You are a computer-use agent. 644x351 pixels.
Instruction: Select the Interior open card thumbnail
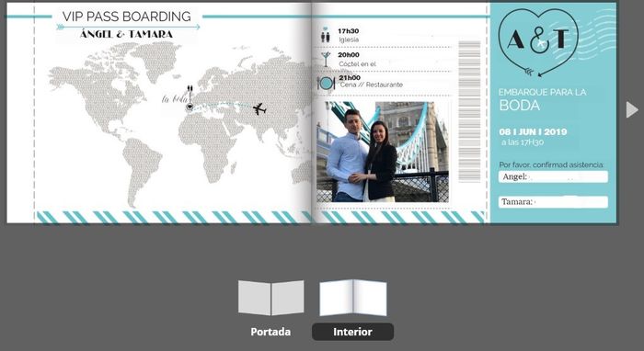(x=353, y=298)
